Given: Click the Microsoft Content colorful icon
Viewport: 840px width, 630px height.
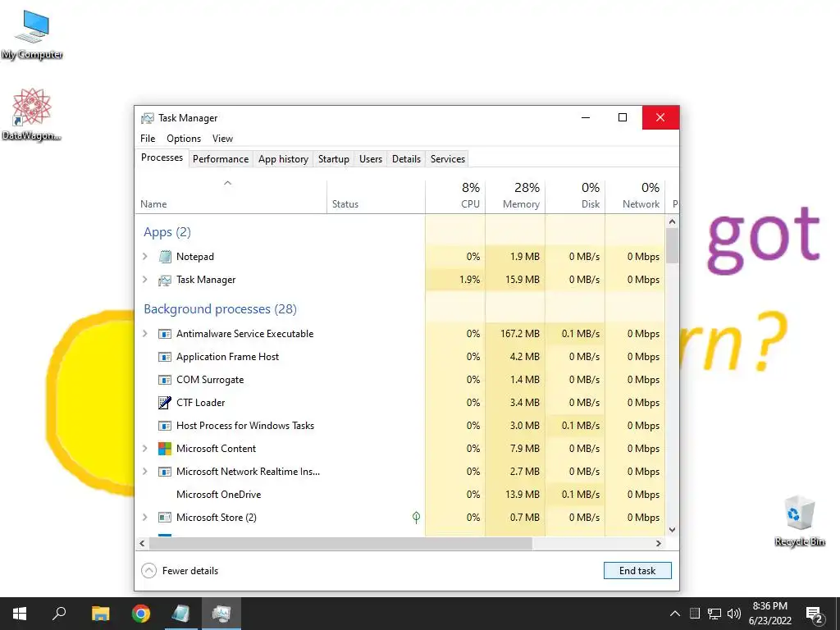Looking at the screenshot, I should coord(165,449).
